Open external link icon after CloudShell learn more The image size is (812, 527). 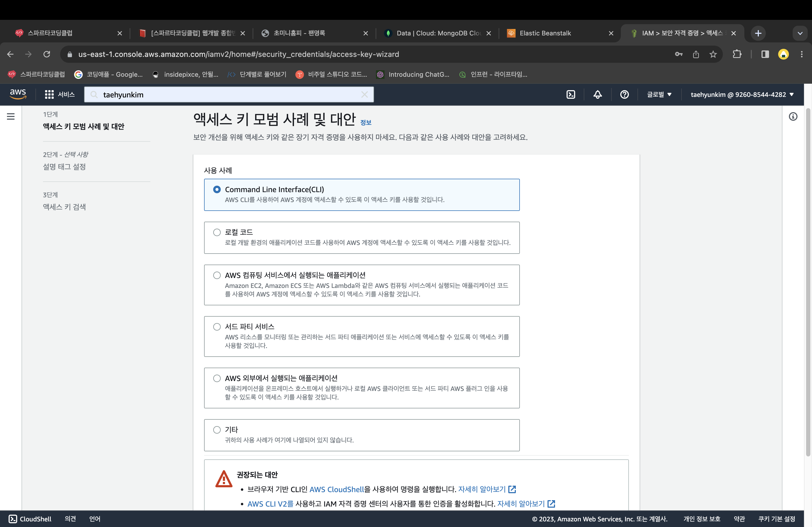[512, 489]
